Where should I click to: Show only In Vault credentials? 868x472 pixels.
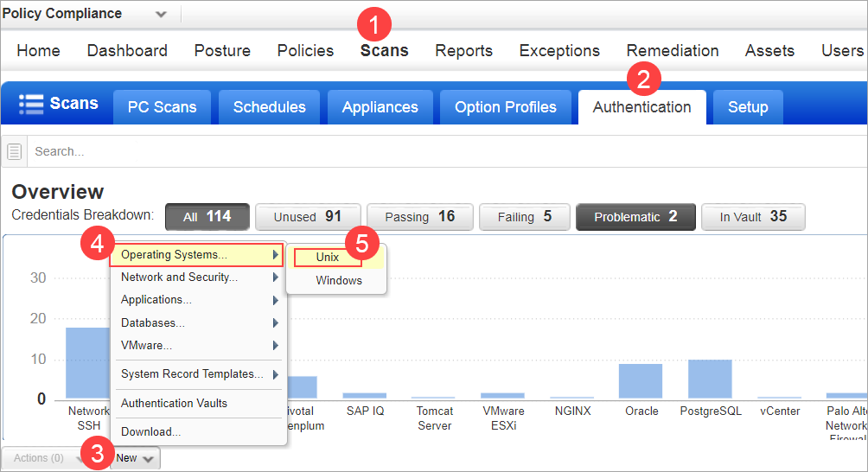[x=753, y=217]
